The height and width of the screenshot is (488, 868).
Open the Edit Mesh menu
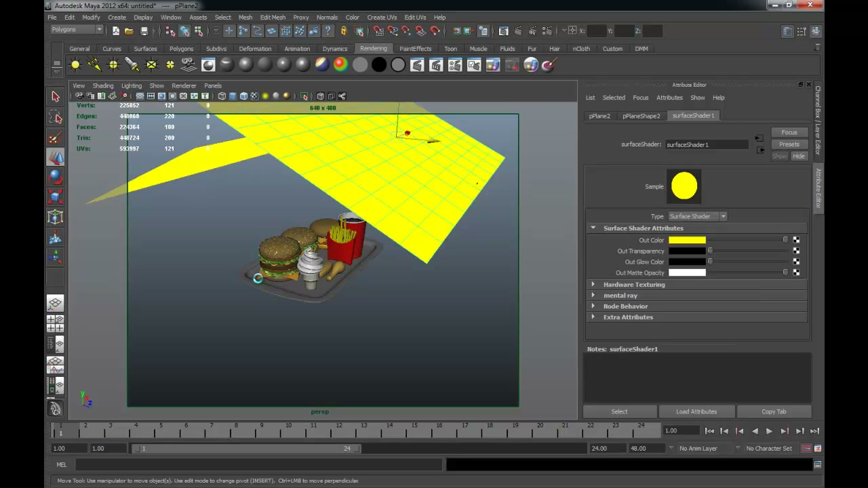273,17
